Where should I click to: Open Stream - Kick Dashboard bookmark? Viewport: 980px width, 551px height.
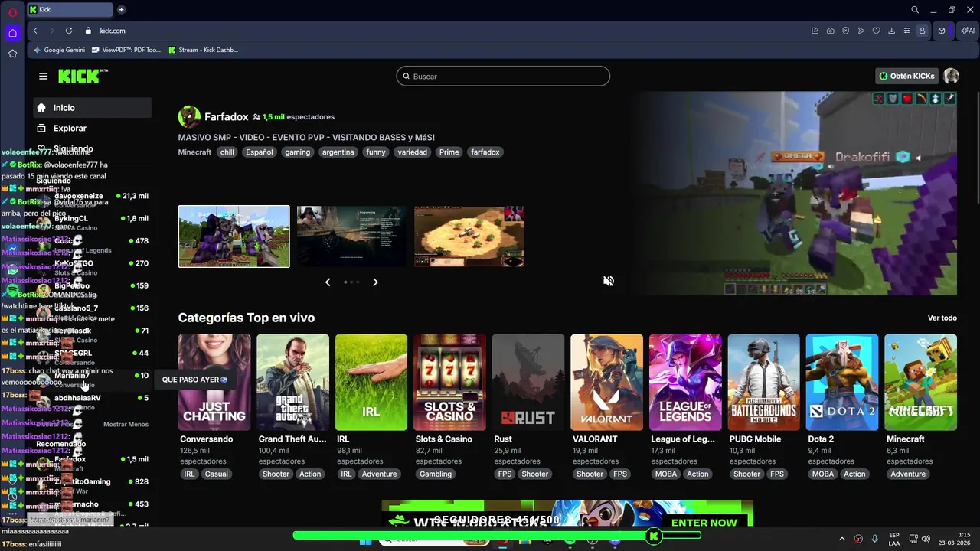coord(203,50)
